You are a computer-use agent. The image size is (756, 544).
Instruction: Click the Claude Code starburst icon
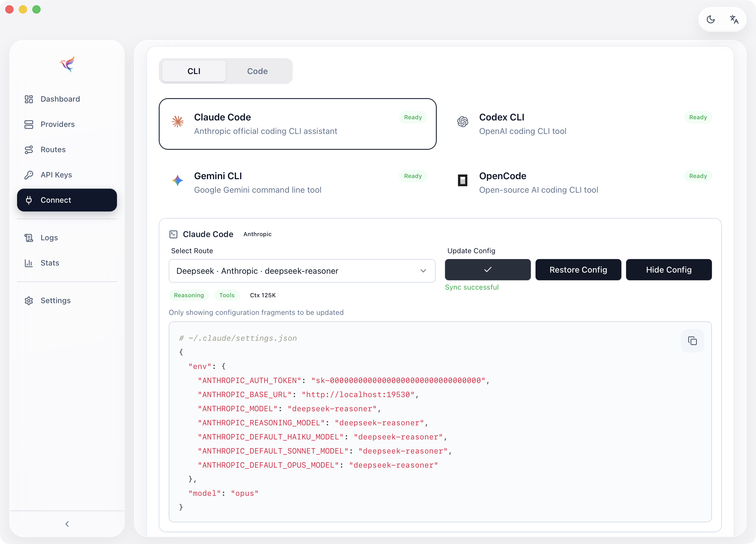pos(178,122)
